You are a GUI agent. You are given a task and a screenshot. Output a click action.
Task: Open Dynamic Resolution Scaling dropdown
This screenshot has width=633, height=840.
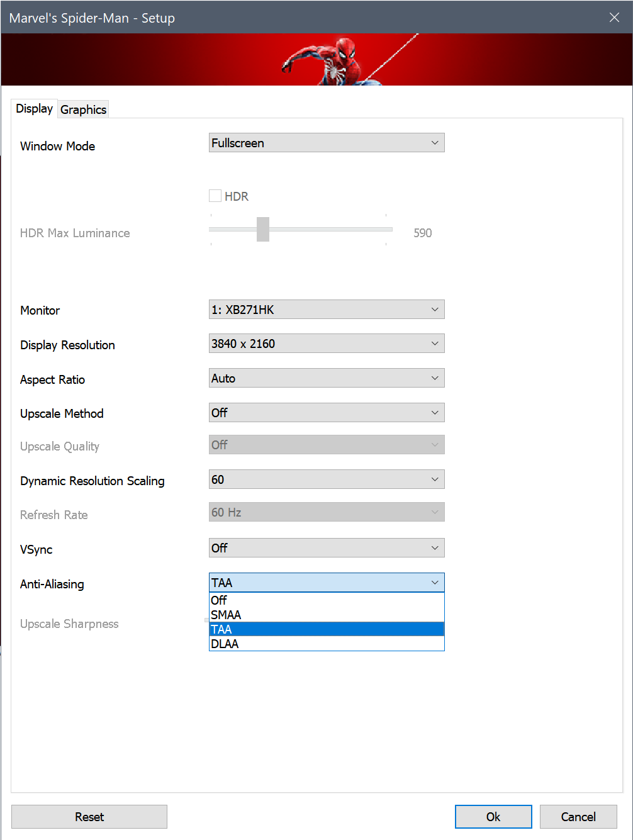point(327,479)
